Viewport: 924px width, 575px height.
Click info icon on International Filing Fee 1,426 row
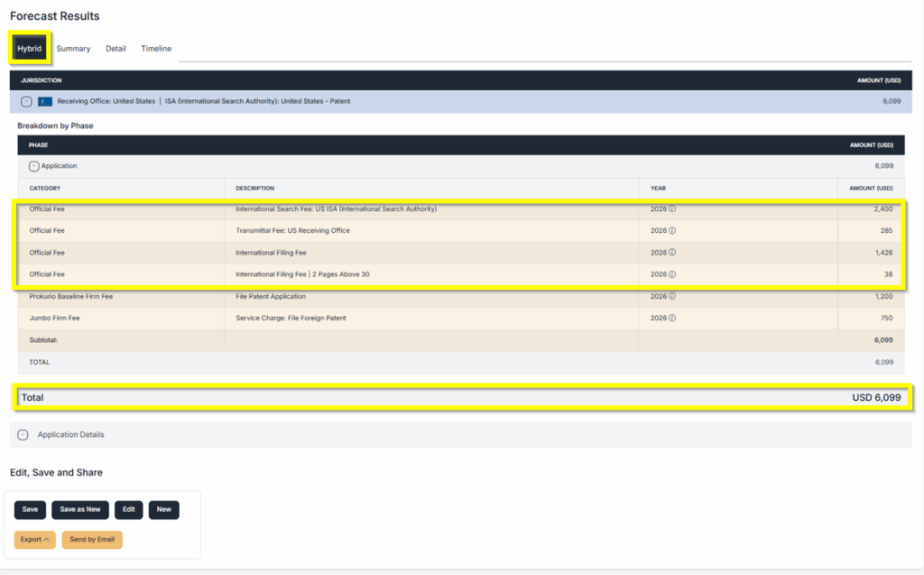coord(672,253)
